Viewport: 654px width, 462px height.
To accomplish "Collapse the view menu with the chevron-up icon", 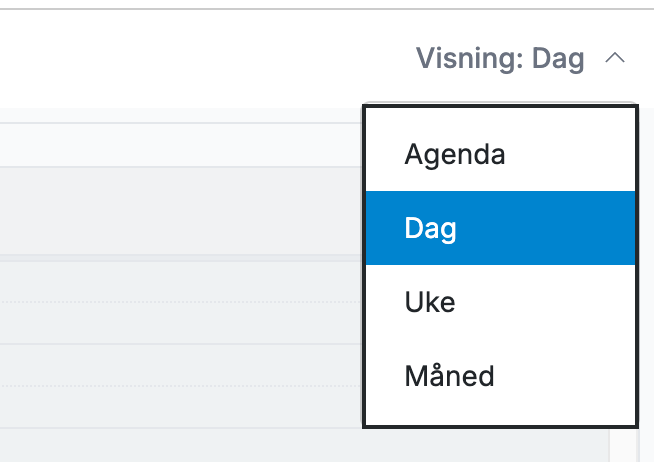I will [x=615, y=58].
